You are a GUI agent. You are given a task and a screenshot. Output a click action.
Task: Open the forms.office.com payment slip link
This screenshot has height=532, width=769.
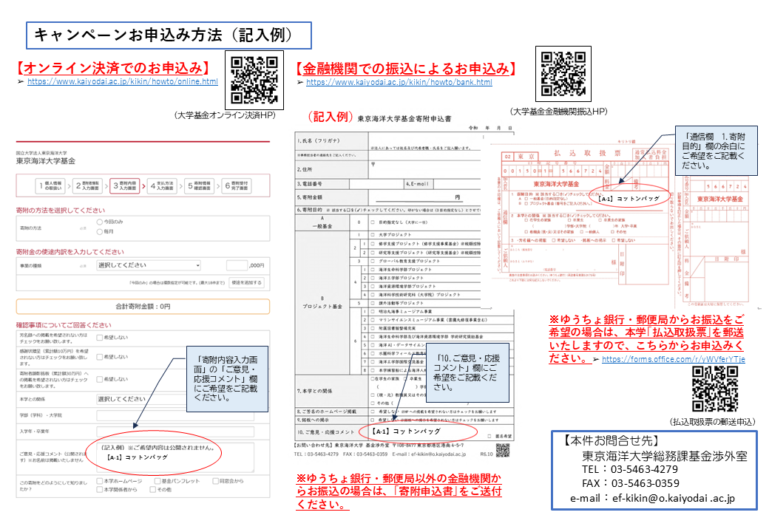coord(674,359)
